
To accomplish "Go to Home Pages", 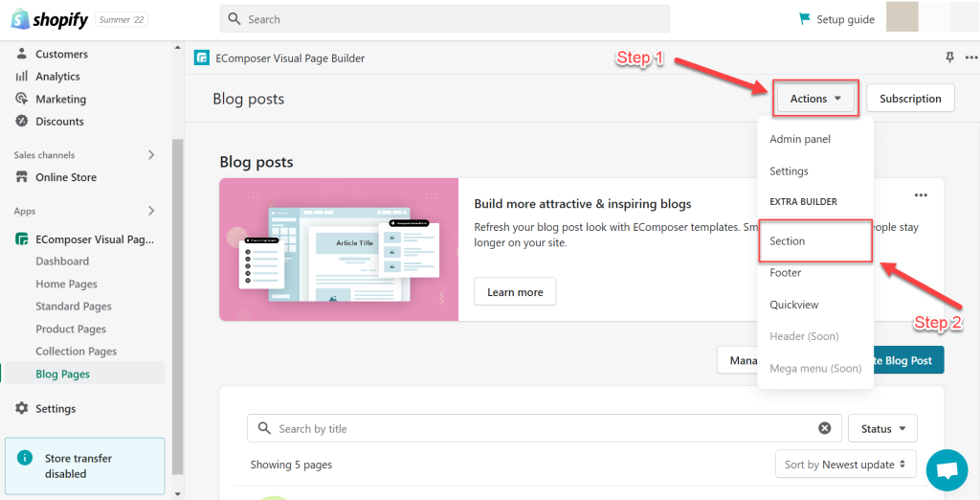I will click(66, 284).
